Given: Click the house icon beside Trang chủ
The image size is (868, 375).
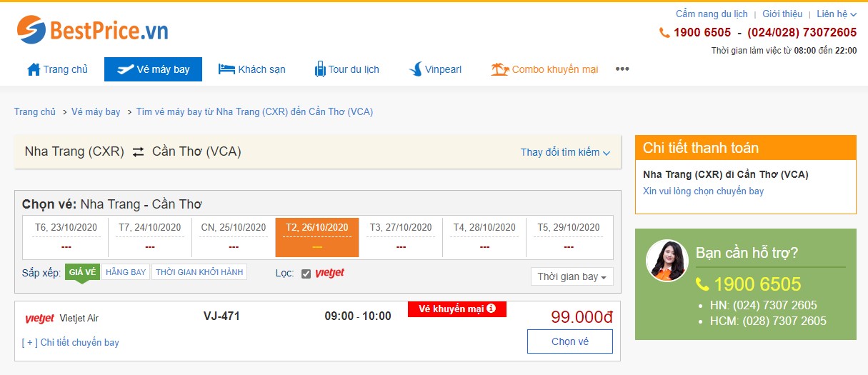Looking at the screenshot, I should click(x=34, y=69).
